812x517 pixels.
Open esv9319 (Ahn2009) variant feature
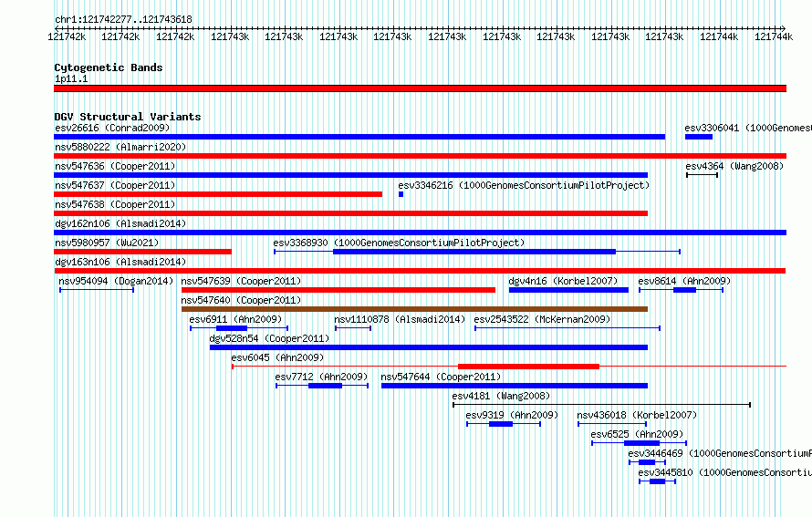point(504,424)
